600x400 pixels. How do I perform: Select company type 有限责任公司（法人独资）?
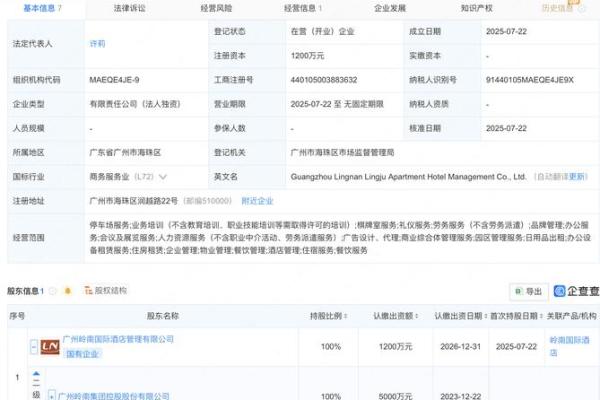pos(135,104)
